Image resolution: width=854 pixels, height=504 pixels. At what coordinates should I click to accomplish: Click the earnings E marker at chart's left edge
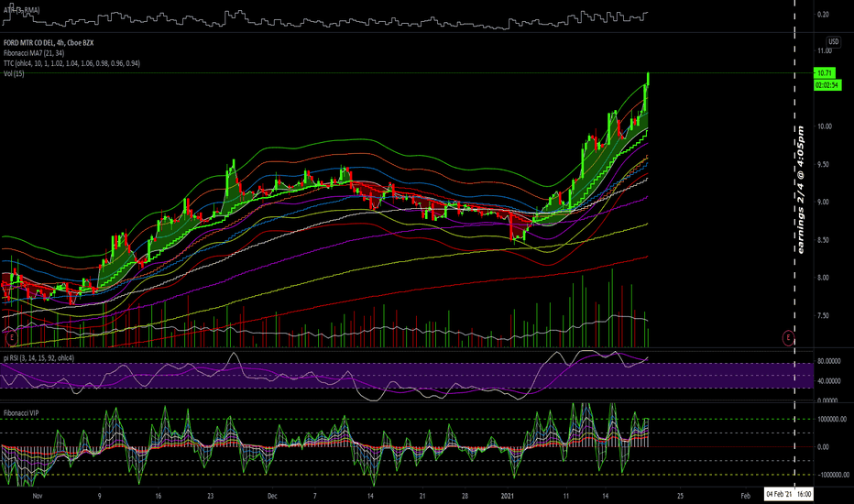tap(11, 338)
